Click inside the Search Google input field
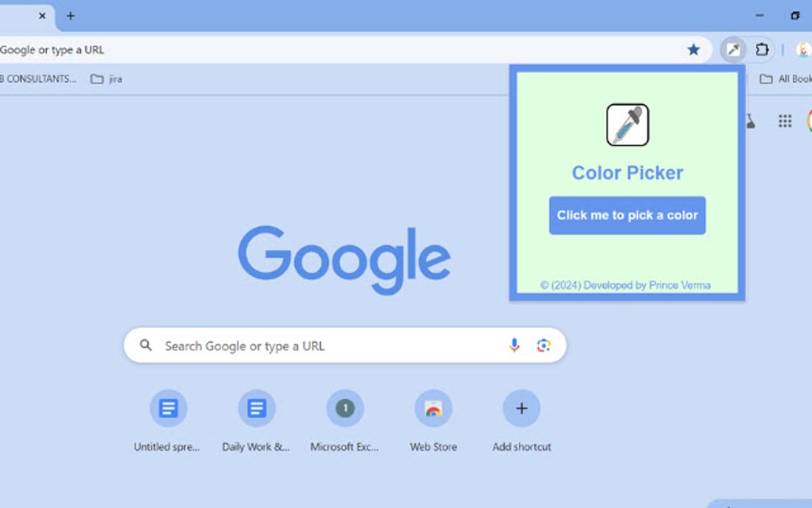This screenshot has height=508, width=812. point(318,345)
